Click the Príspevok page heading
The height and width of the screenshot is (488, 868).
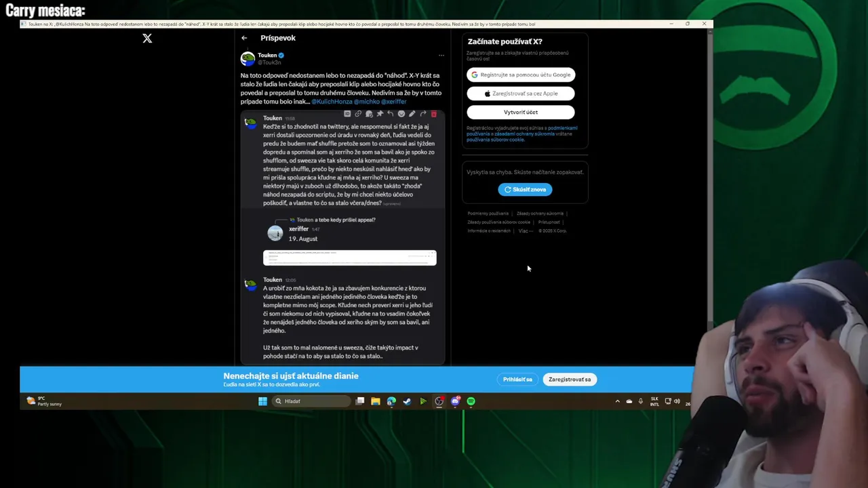tap(278, 38)
